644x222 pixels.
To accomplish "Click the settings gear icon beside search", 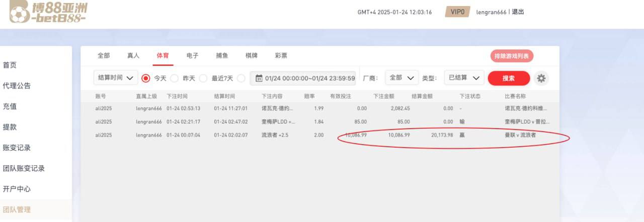I will click(541, 78).
